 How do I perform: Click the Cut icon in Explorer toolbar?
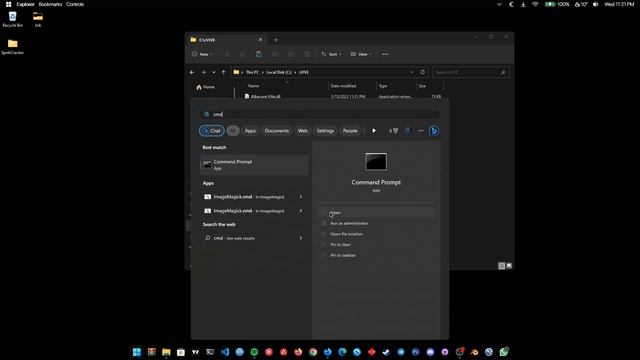pos(227,54)
